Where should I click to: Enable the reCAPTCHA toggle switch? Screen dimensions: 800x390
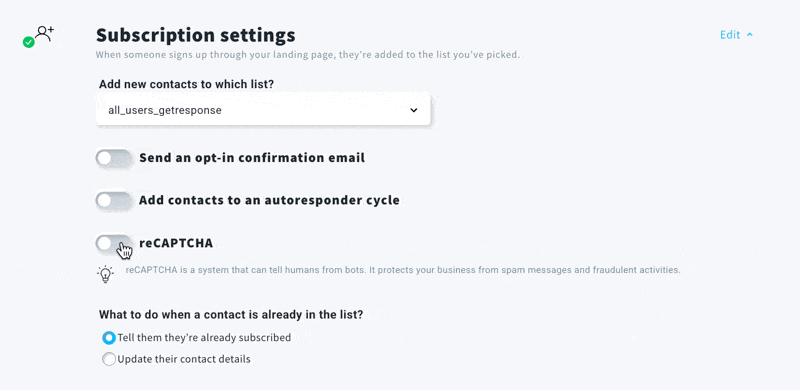coord(114,243)
